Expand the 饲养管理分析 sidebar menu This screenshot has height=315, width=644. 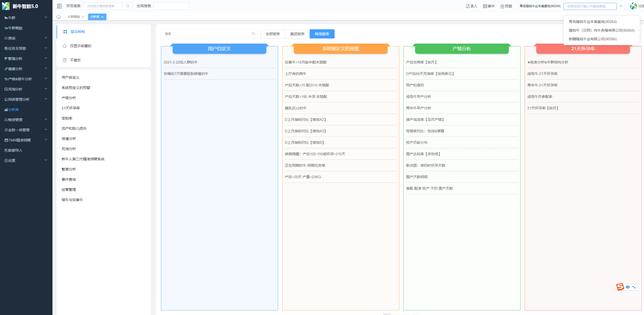26,99
